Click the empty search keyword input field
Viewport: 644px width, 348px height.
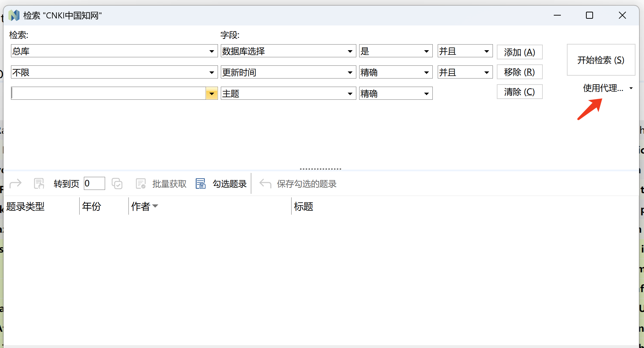point(109,93)
